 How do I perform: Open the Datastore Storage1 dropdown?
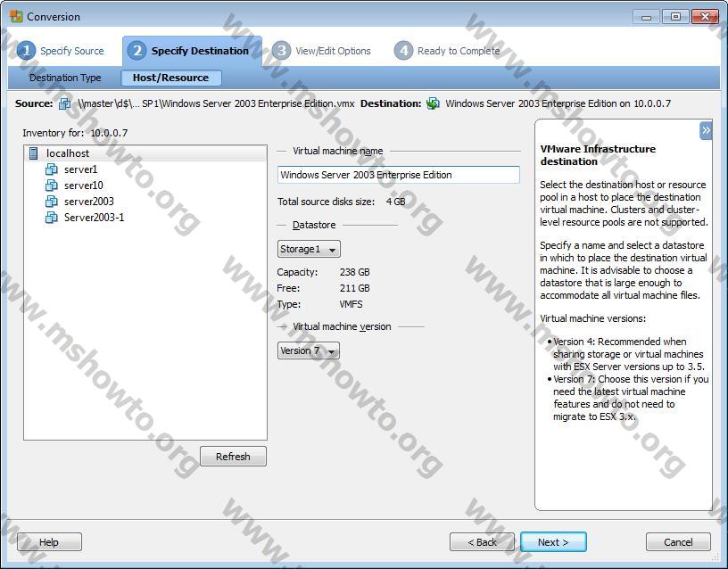[x=309, y=249]
